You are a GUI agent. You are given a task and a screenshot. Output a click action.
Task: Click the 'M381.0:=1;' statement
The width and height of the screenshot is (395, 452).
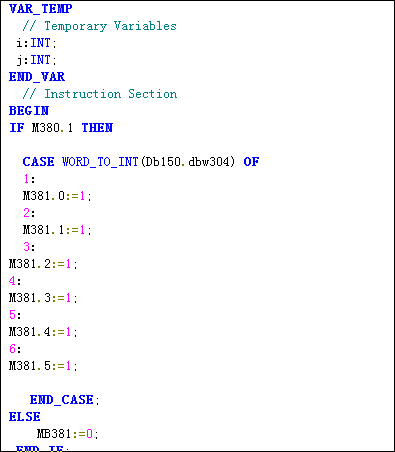(x=57, y=196)
